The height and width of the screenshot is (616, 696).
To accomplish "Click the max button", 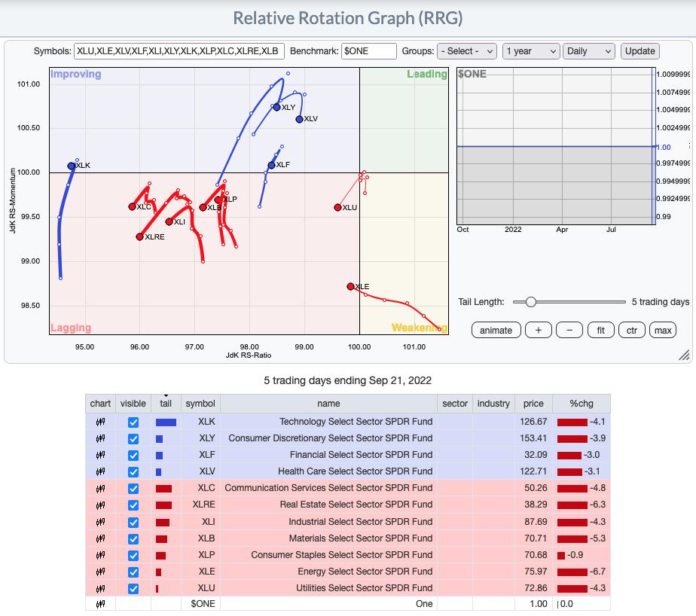I will coord(663,330).
